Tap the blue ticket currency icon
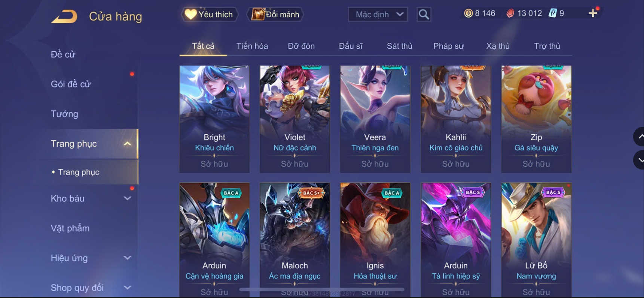 553,13
